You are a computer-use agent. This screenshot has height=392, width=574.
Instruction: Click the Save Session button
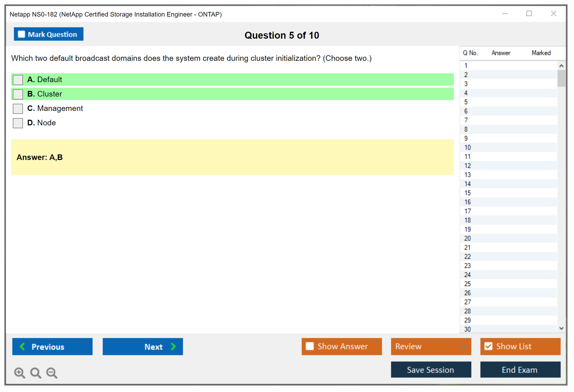431,370
